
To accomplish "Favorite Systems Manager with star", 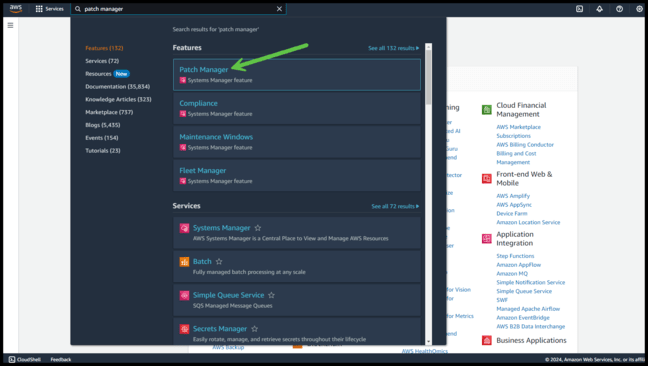I will click(x=258, y=228).
